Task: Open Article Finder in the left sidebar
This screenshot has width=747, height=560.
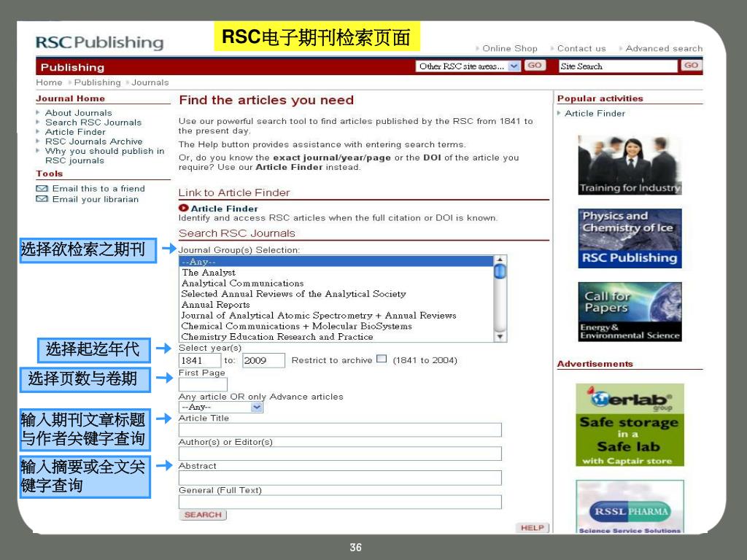Action: (75, 132)
